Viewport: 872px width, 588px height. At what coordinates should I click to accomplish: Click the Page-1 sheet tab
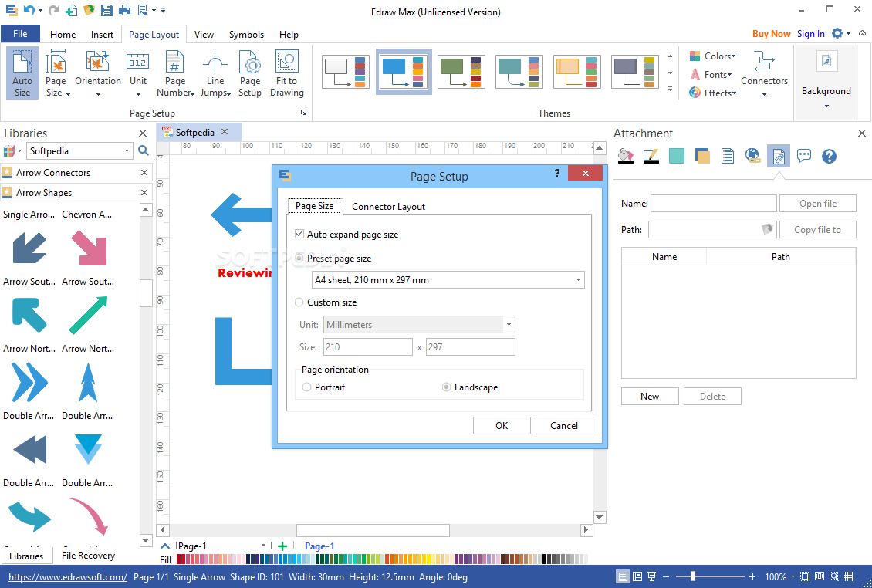coord(319,546)
